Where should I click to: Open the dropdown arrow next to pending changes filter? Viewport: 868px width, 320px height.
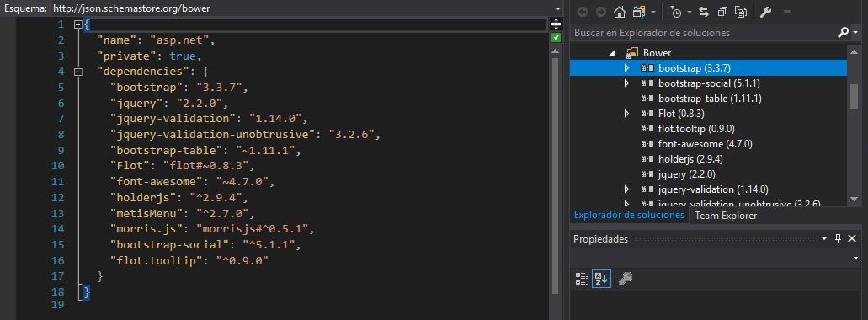(x=690, y=12)
